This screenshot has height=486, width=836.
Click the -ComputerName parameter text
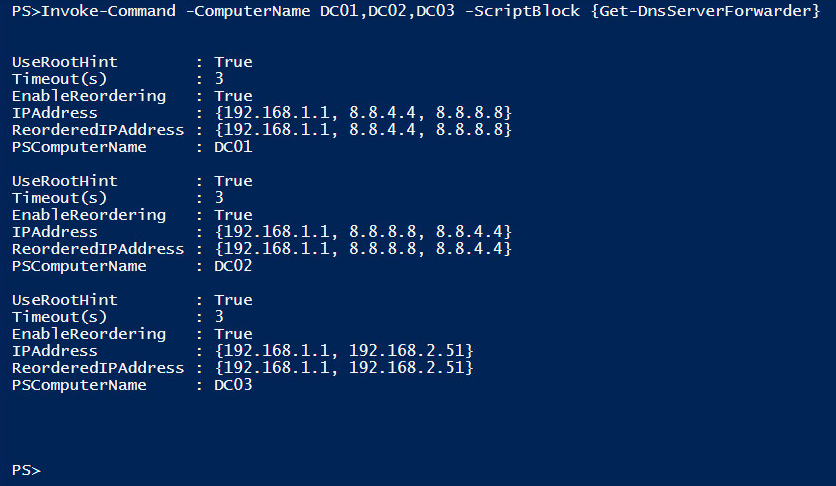point(247,11)
